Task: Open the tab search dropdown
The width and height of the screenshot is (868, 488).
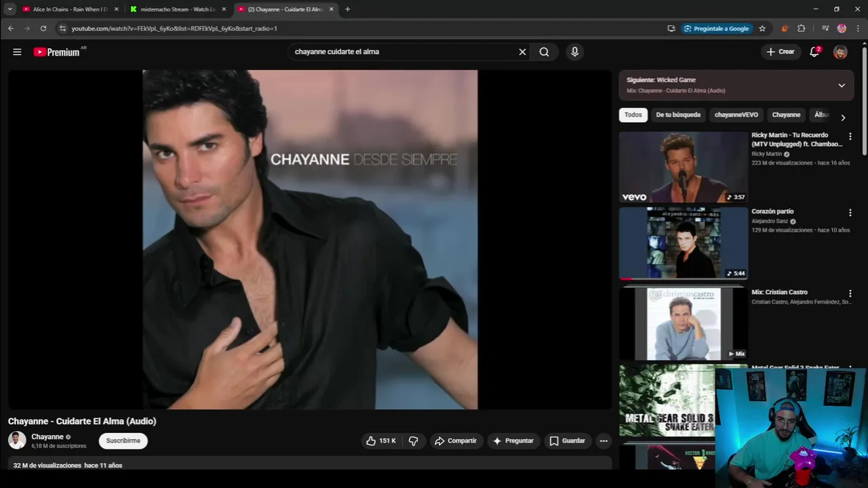Action: click(x=9, y=9)
